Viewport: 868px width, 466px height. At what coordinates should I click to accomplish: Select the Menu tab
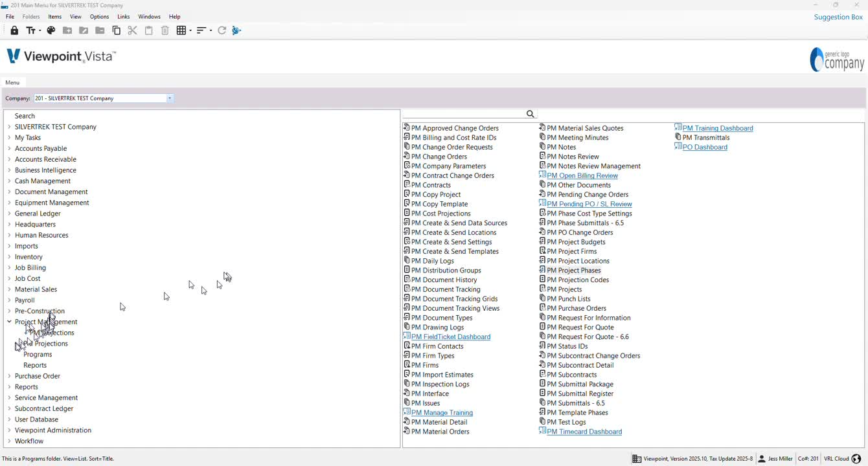point(12,82)
